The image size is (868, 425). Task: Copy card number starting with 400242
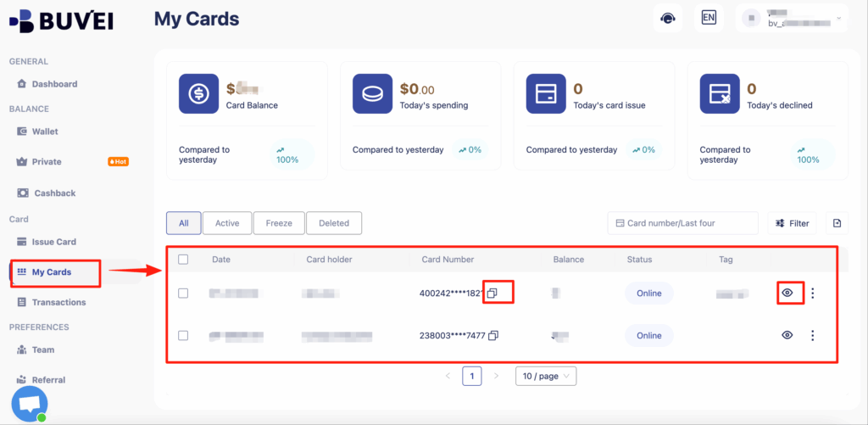(492, 293)
